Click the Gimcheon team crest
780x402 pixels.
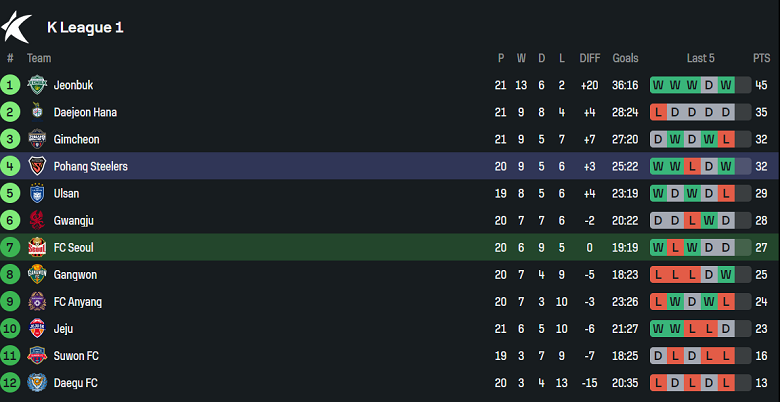coord(37,139)
